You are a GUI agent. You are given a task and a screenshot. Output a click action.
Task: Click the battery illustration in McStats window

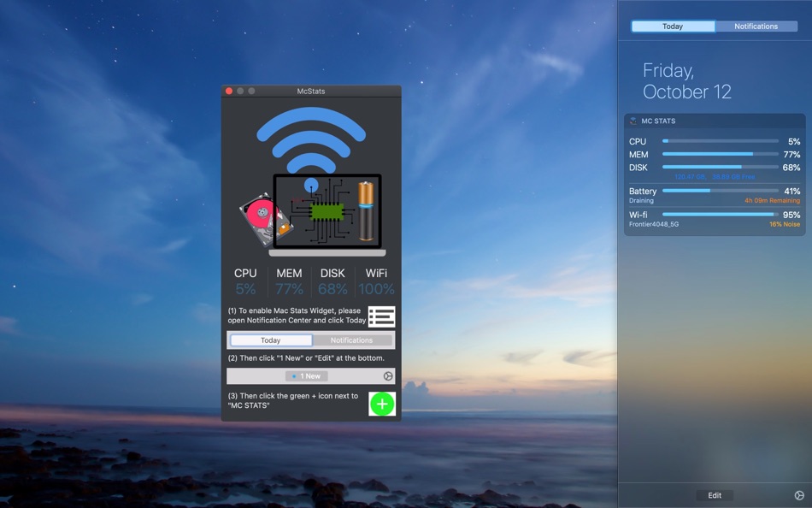pyautogui.click(x=366, y=211)
